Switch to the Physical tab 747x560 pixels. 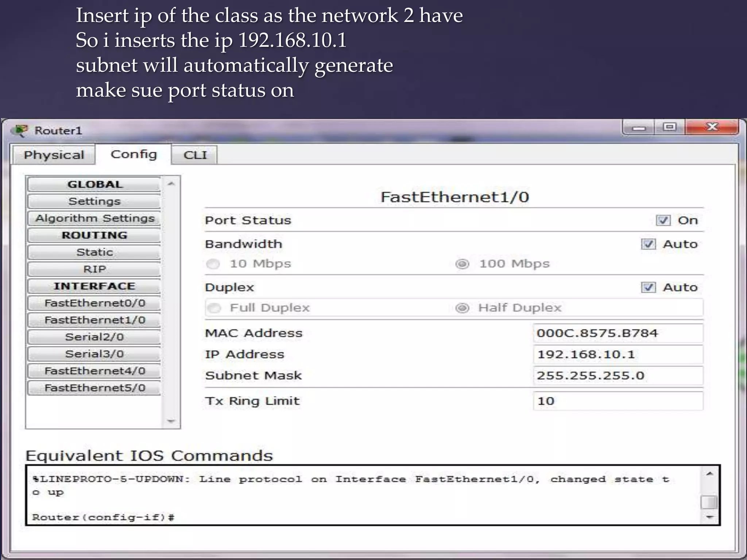click(54, 155)
